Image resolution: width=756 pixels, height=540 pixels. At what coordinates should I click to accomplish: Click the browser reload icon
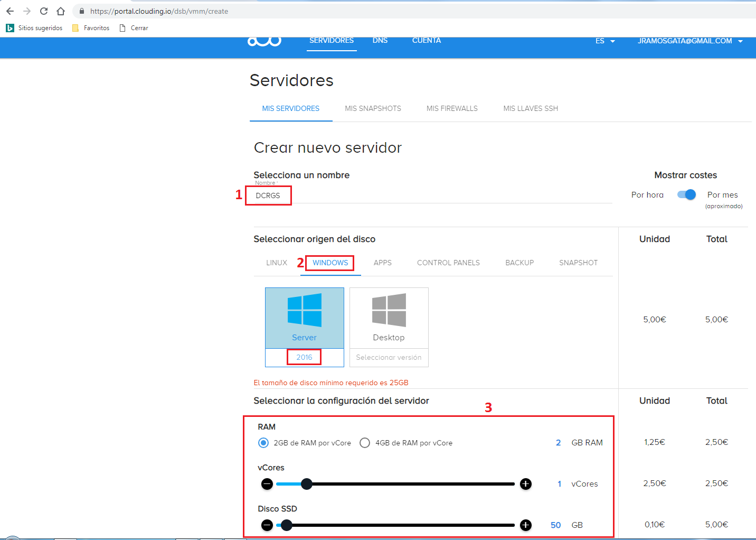43,11
